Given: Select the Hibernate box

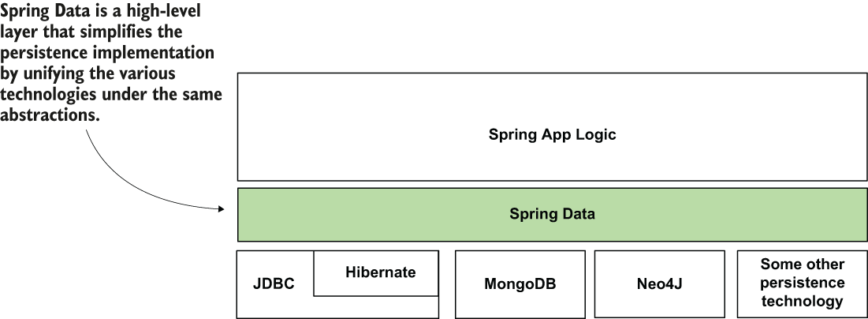Looking at the screenshot, I should pos(380,273).
